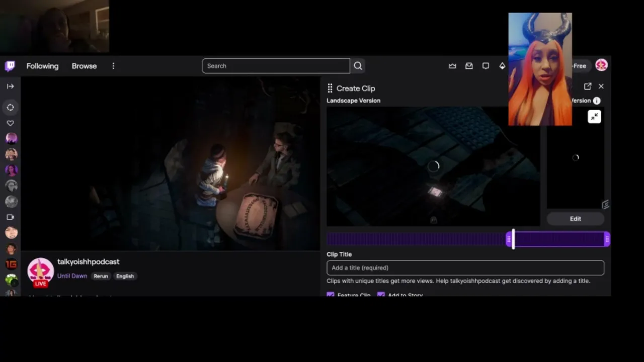Open the Prime Loot crown icon
The width and height of the screenshot is (644, 362).
pyautogui.click(x=452, y=66)
